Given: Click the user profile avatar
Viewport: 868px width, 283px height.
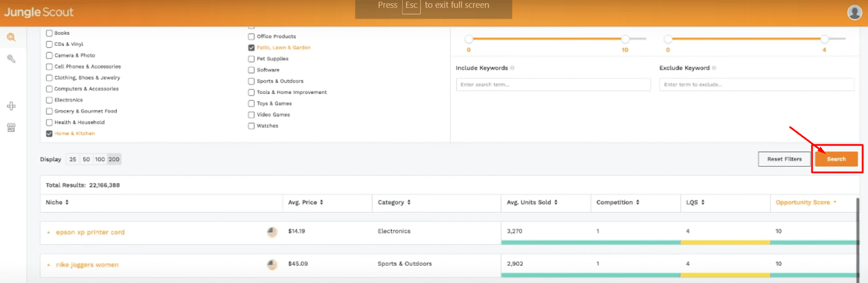Looking at the screenshot, I should 854,12.
